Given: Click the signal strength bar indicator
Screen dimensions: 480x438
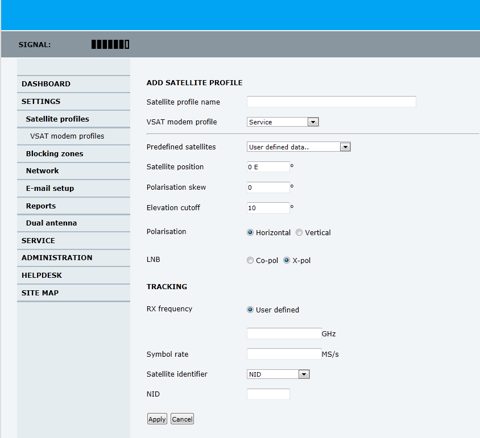Looking at the screenshot, I should 110,44.
